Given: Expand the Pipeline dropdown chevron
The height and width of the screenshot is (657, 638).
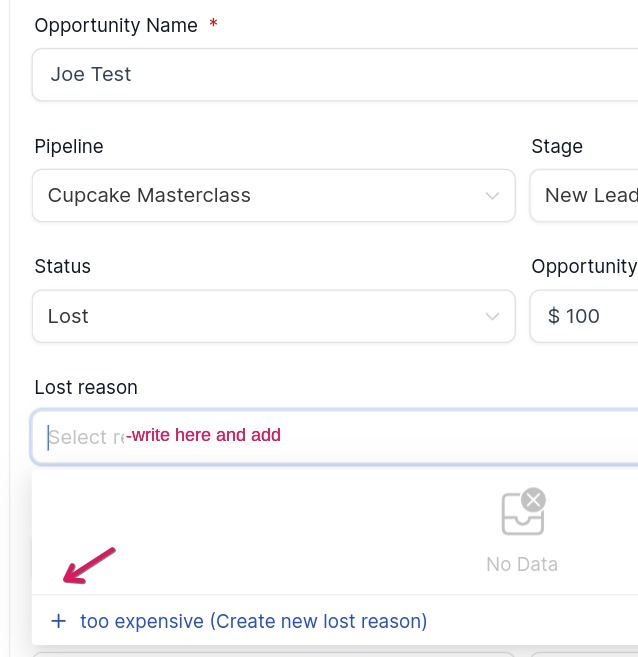Looking at the screenshot, I should tap(492, 196).
